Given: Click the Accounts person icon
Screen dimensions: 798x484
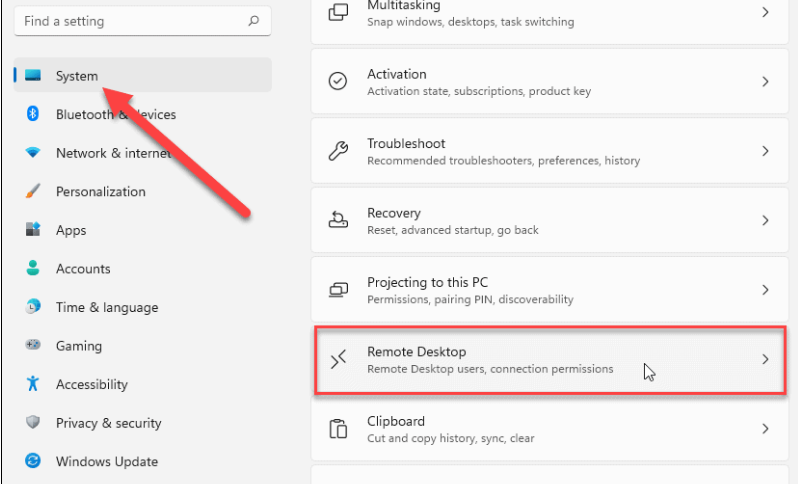Looking at the screenshot, I should coord(33,268).
